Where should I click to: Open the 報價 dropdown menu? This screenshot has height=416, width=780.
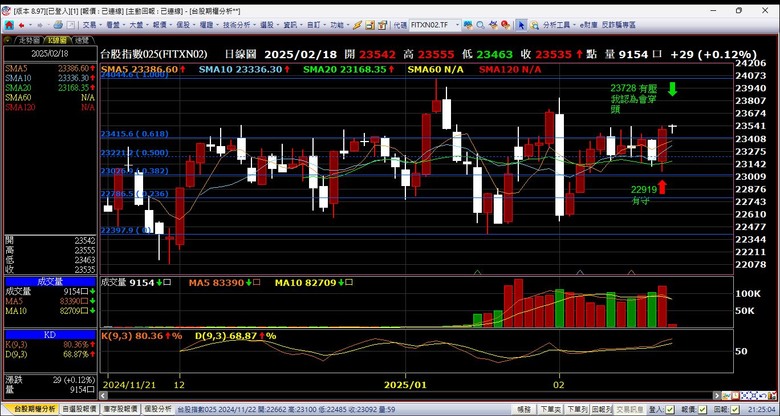pos(162,25)
